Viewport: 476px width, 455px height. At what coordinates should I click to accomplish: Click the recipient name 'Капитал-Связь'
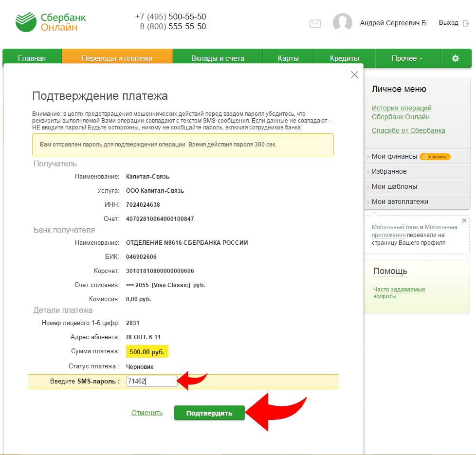coord(148,177)
